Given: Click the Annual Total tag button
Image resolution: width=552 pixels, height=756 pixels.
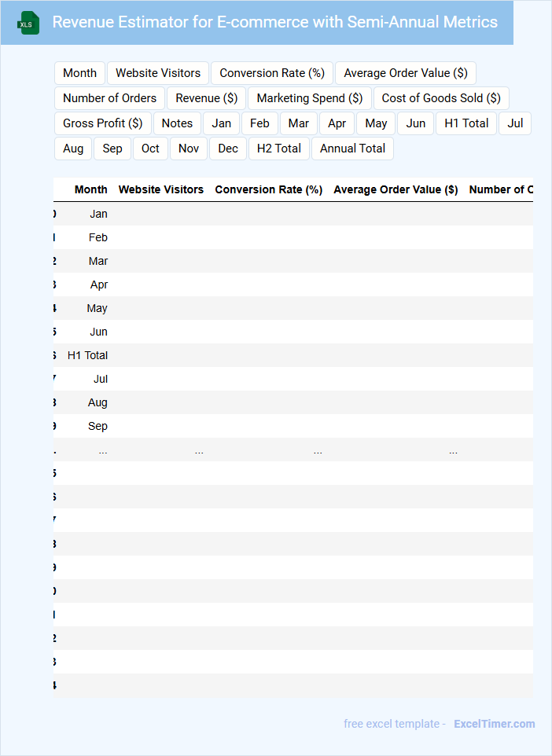Looking at the screenshot, I should point(352,149).
